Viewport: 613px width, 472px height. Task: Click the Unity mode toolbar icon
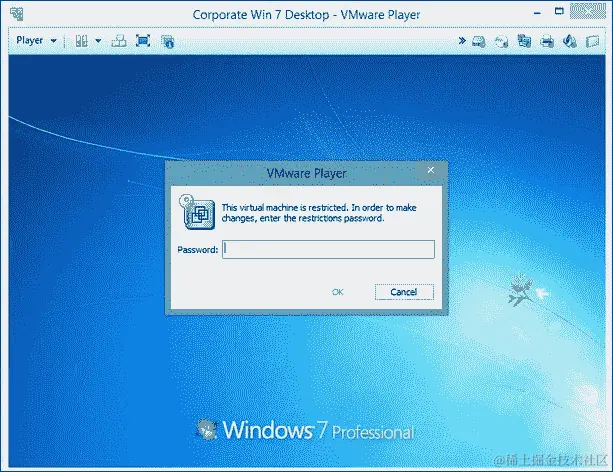pyautogui.click(x=167, y=41)
